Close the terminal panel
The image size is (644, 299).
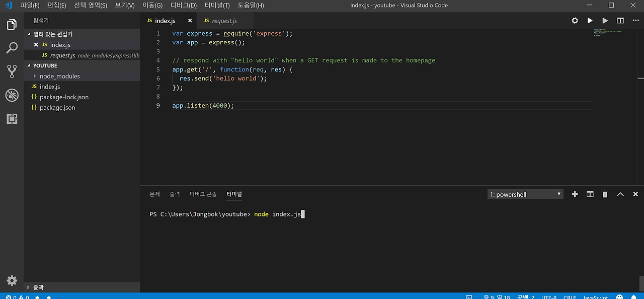635,194
